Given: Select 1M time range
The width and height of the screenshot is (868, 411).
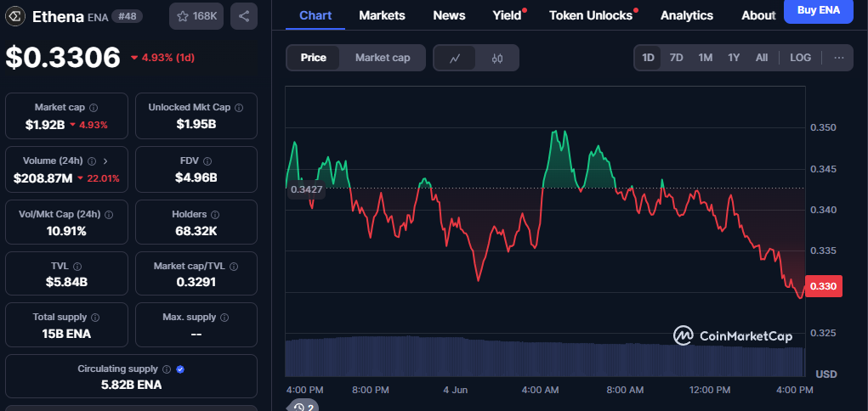Looking at the screenshot, I should point(706,58).
